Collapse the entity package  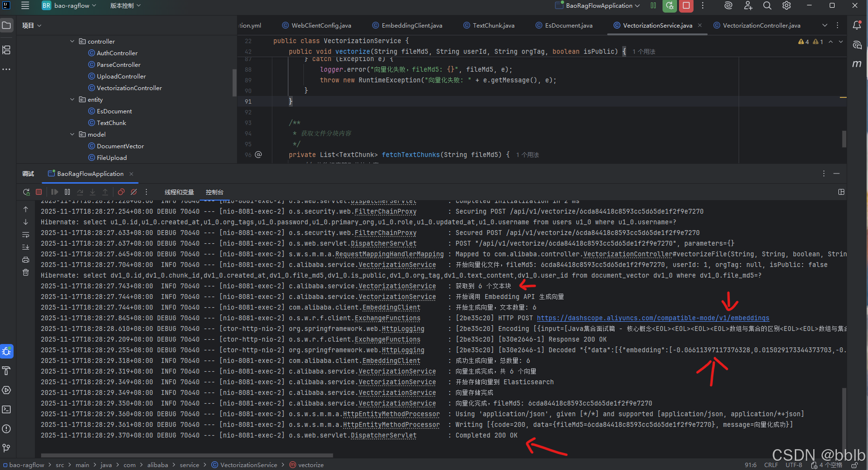click(72, 99)
